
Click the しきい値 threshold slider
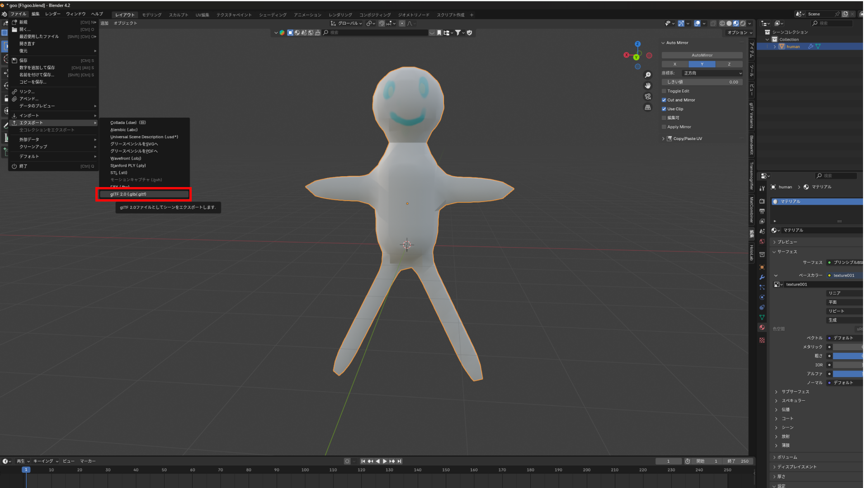(x=702, y=82)
